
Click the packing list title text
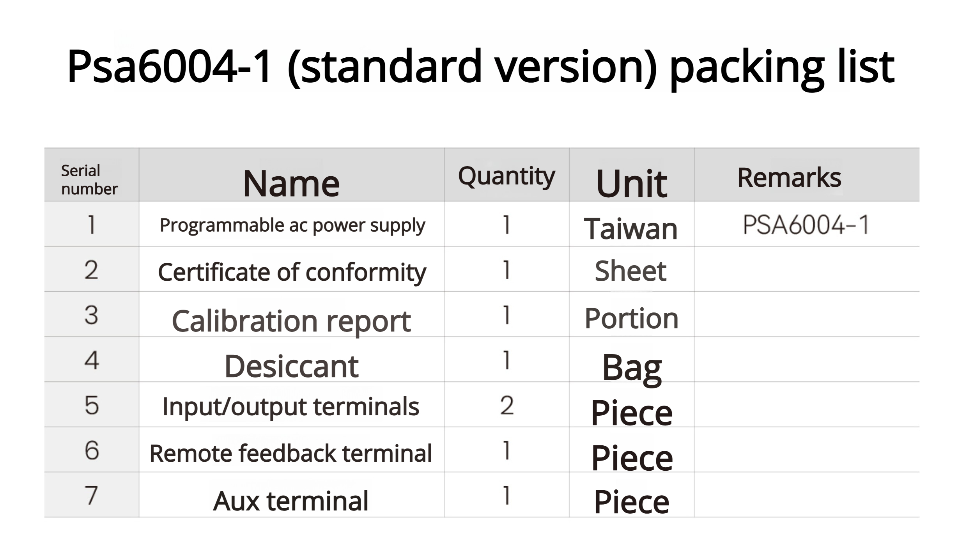pos(480,66)
